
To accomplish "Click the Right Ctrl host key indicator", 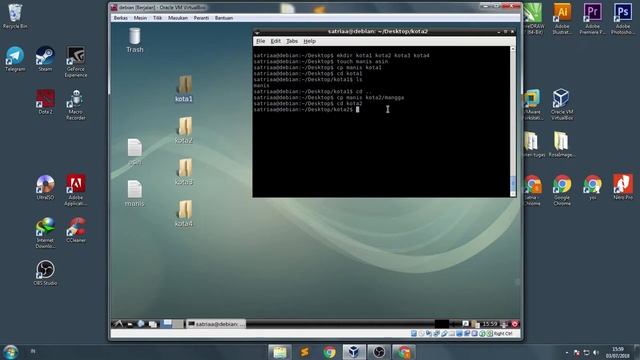I will pyautogui.click(x=503, y=333).
